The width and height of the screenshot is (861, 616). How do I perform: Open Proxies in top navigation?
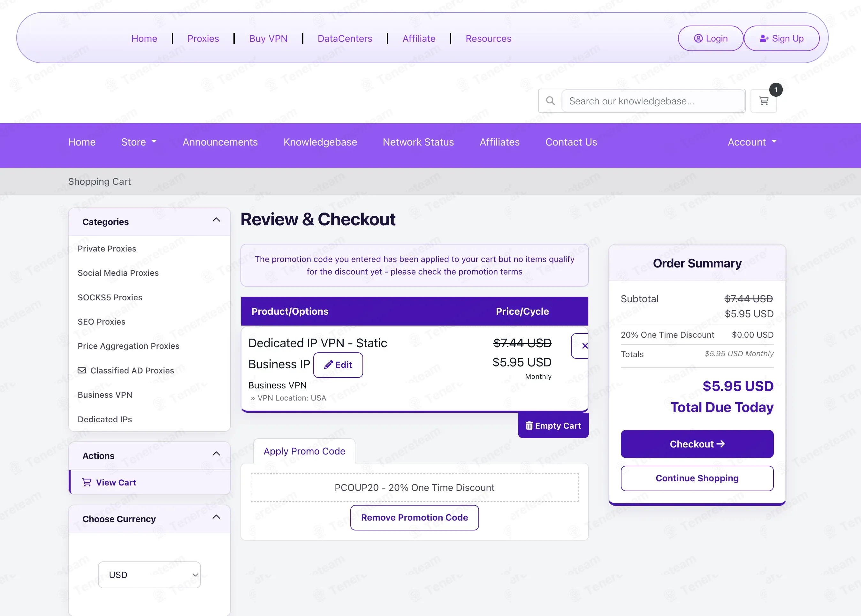click(x=203, y=38)
